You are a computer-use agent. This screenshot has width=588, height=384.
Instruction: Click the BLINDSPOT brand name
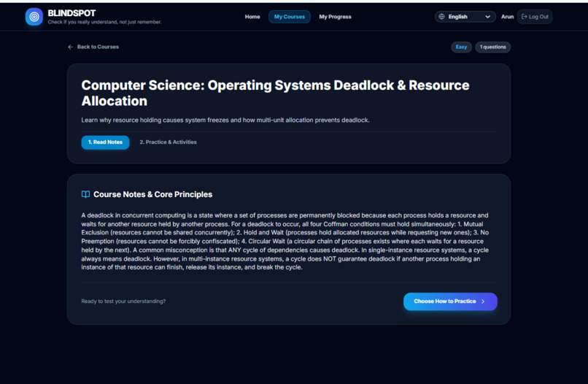coord(71,13)
